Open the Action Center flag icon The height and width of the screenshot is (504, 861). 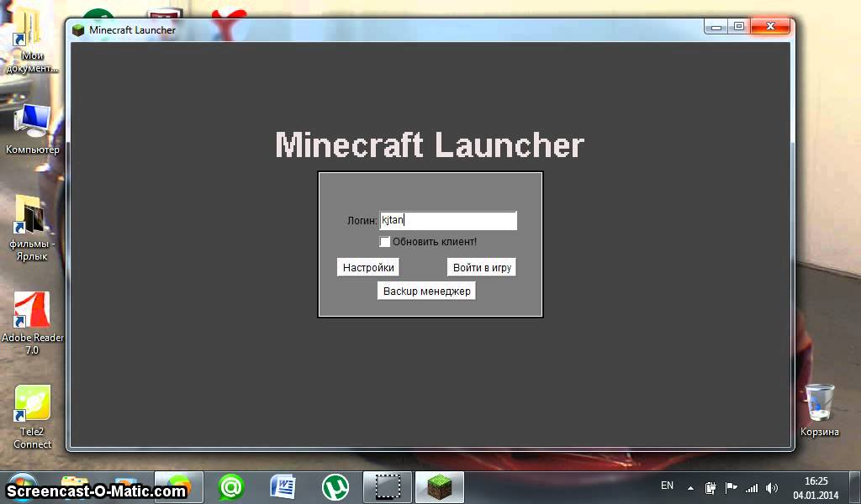point(731,487)
